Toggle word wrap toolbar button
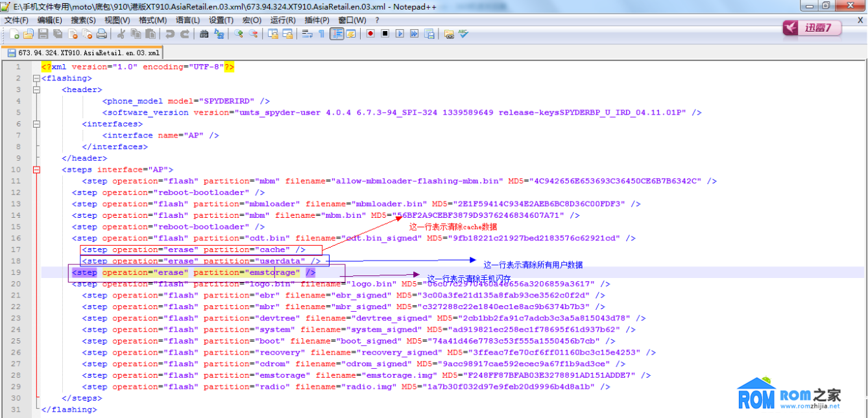Screen dimensions: 868x418 tap(307, 34)
